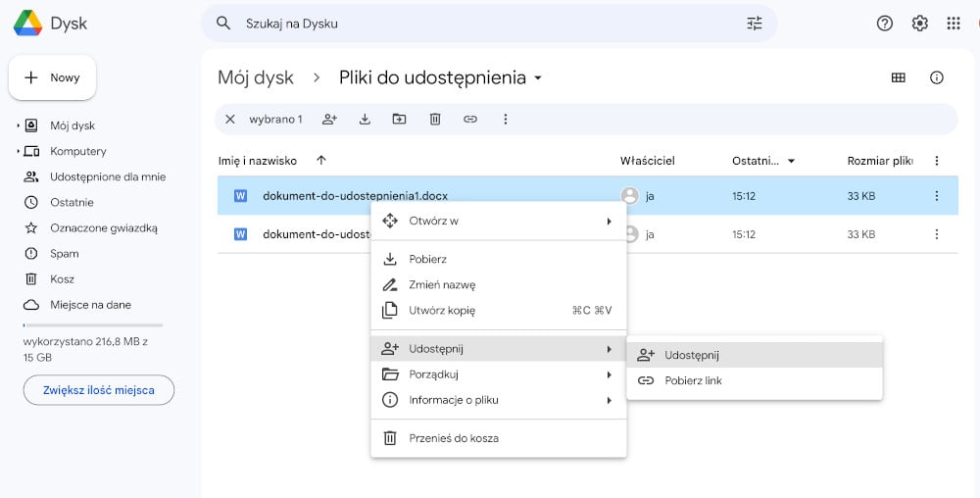This screenshot has width=980, height=498.
Task: Click the Google Drive logo
Action: [28, 24]
